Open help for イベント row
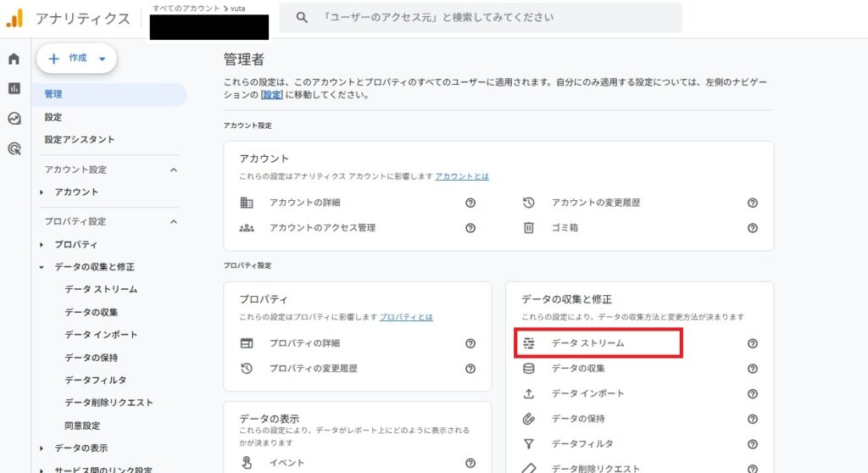This screenshot has height=473, width=868. point(470,463)
